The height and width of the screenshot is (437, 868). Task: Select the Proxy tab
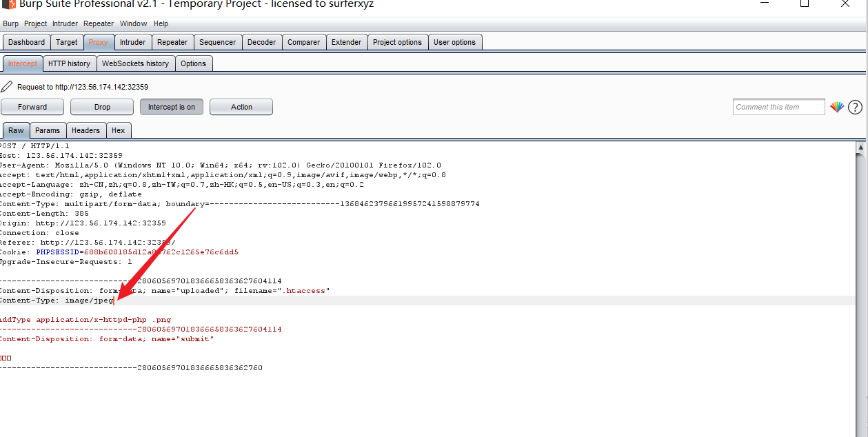point(99,42)
